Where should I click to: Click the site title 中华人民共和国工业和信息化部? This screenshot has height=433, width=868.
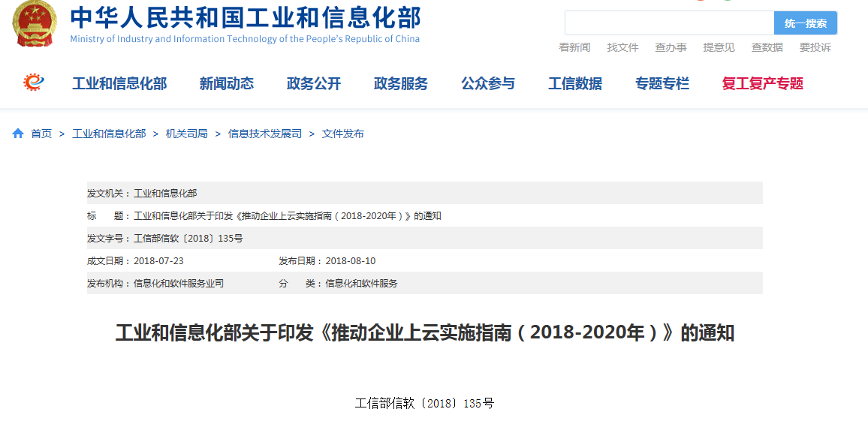pos(246,18)
